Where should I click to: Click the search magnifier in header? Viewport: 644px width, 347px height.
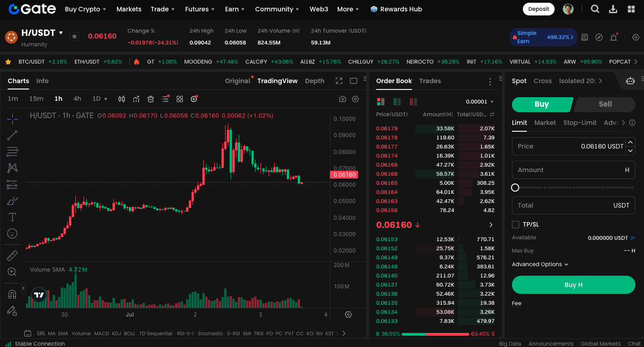(595, 9)
